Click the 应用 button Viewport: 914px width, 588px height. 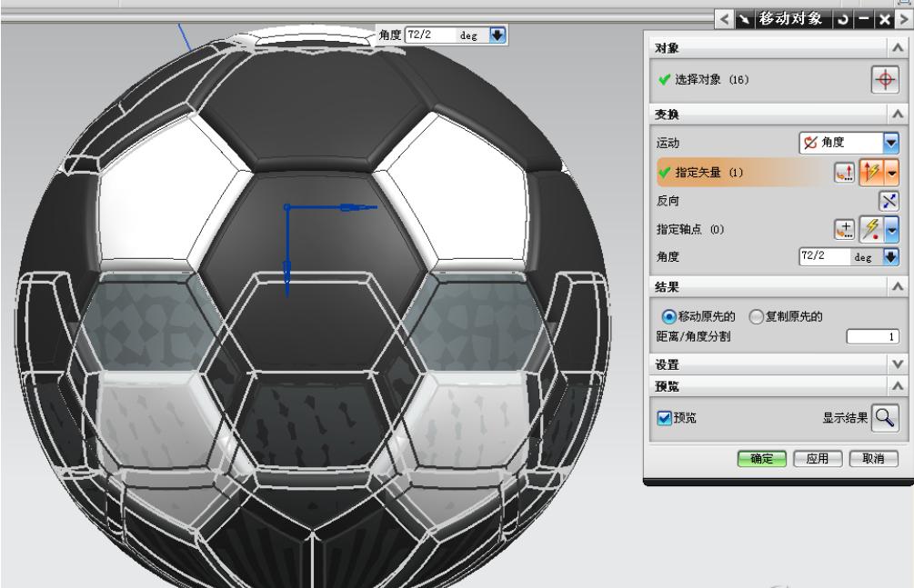coord(818,459)
